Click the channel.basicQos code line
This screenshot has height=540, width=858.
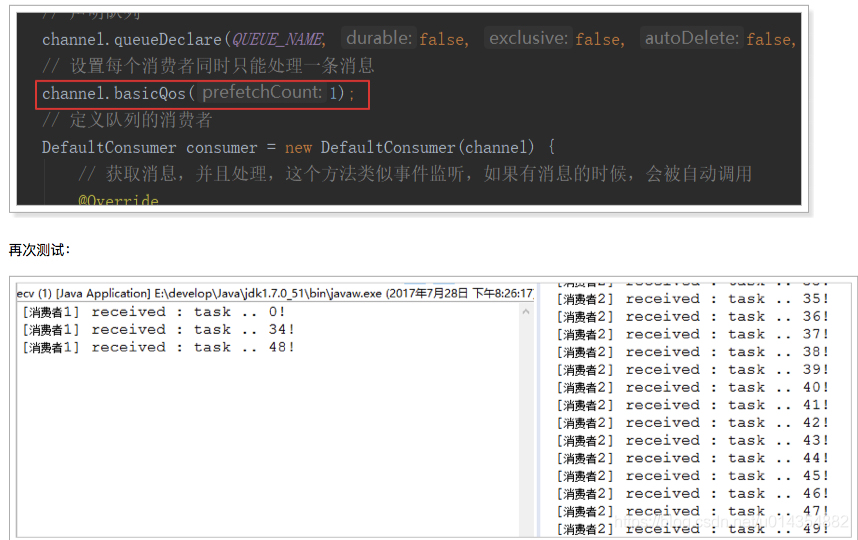click(x=198, y=94)
